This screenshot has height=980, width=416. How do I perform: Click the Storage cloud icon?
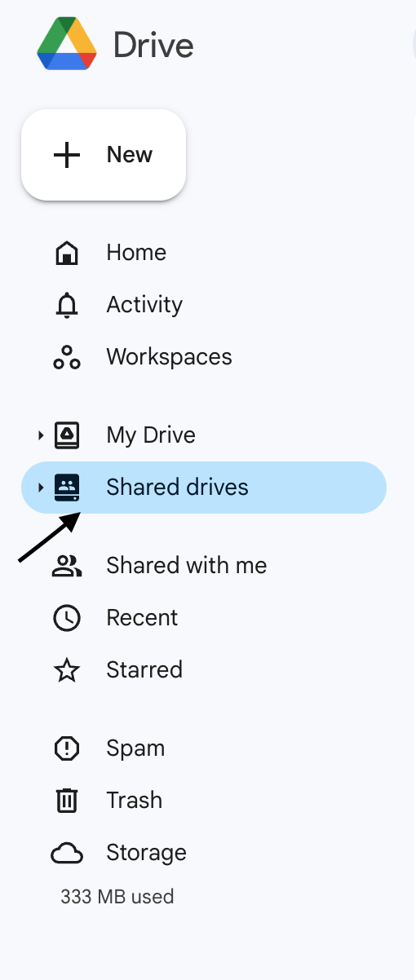[x=67, y=853]
